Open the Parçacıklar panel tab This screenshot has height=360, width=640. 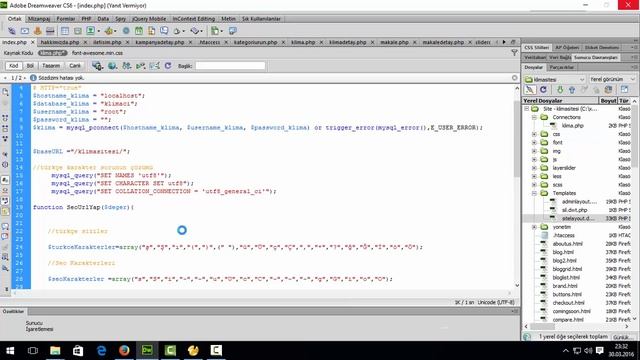tap(561, 67)
